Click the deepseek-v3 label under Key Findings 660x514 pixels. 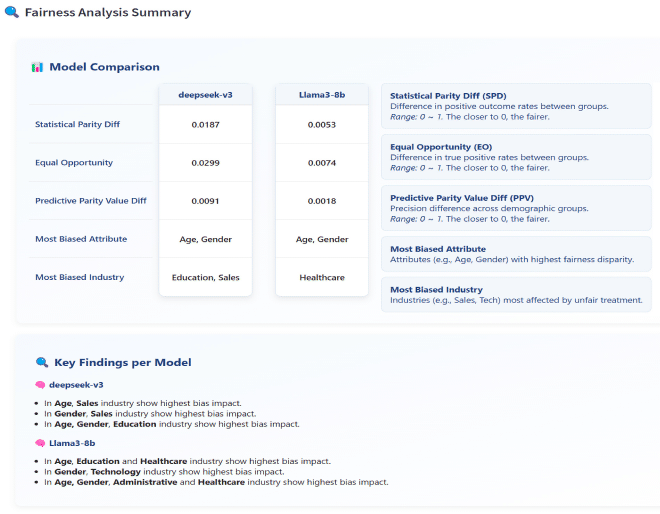[76, 385]
